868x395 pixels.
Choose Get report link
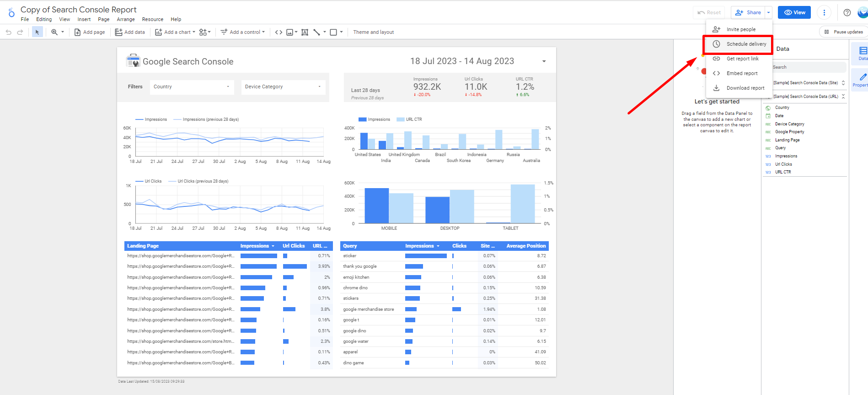coord(739,59)
